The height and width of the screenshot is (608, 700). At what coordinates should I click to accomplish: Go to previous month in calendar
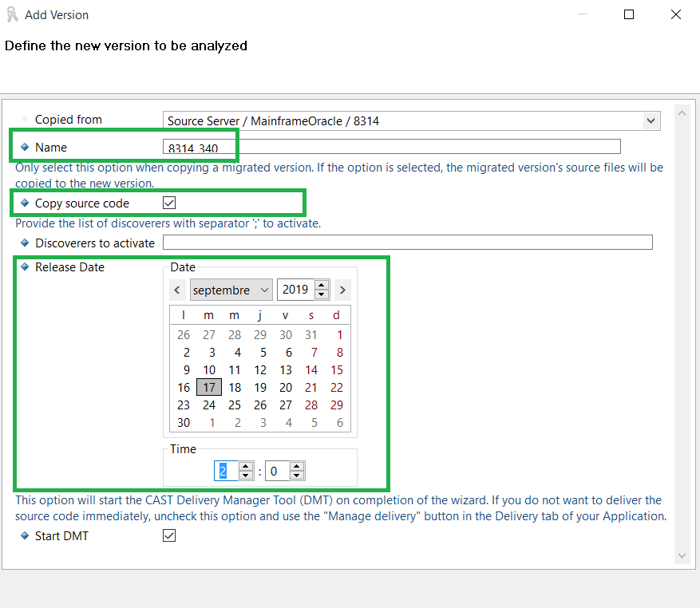click(178, 290)
